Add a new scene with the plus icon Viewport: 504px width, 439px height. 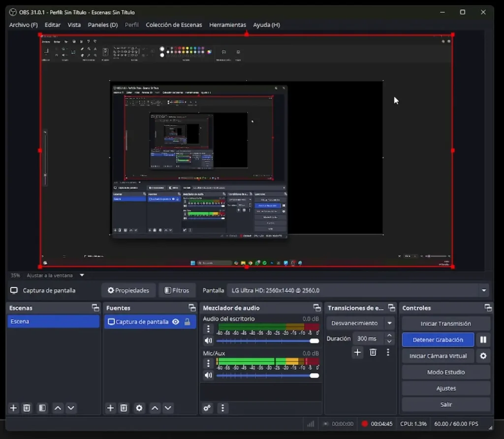13,408
